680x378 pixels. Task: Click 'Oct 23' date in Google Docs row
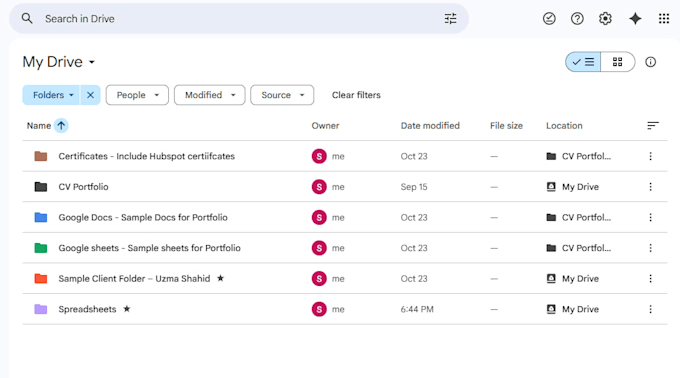pyautogui.click(x=414, y=217)
